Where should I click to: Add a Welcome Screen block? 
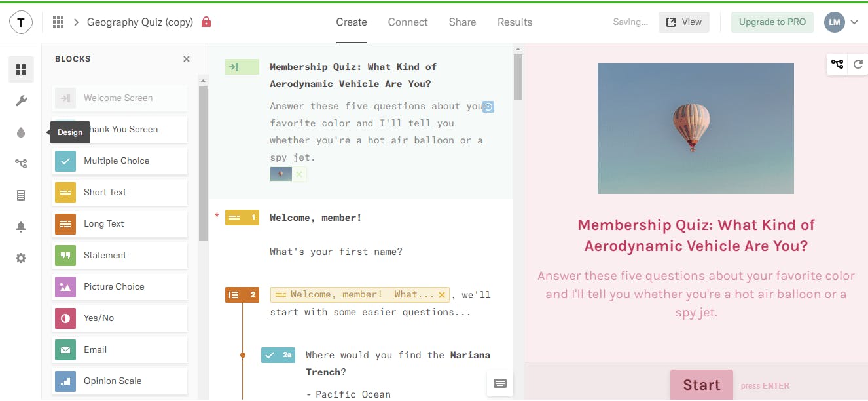[120, 98]
